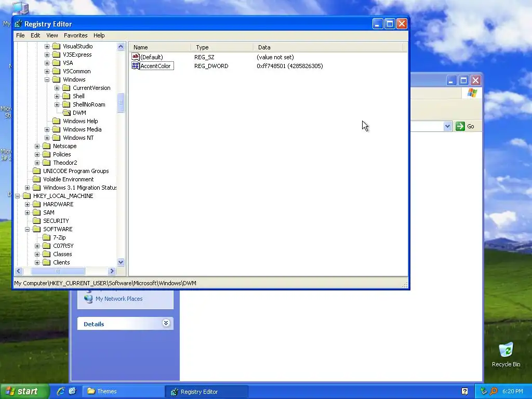This screenshot has width=532, height=399.
Task: Select the Theodor2 key
Action: tap(65, 163)
